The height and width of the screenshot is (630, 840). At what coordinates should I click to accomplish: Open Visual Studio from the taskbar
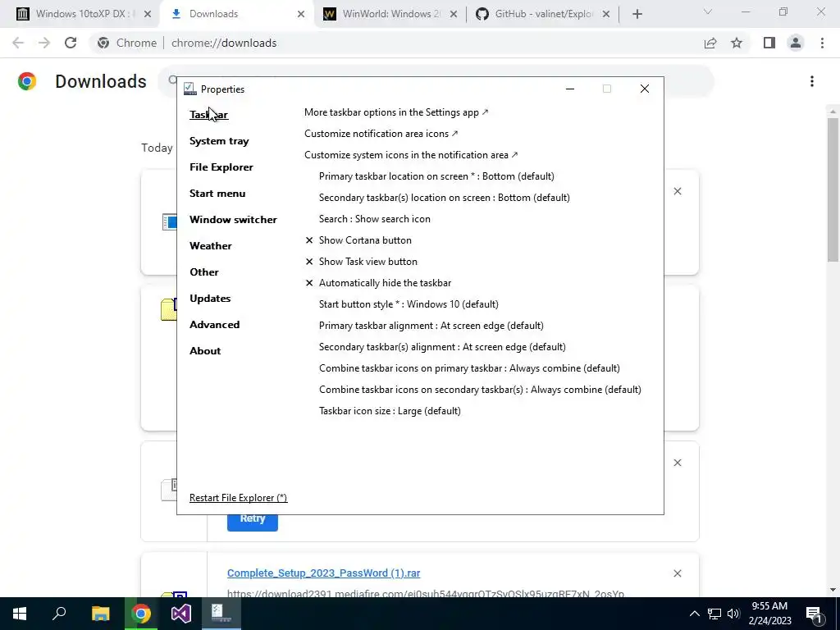pyautogui.click(x=181, y=614)
